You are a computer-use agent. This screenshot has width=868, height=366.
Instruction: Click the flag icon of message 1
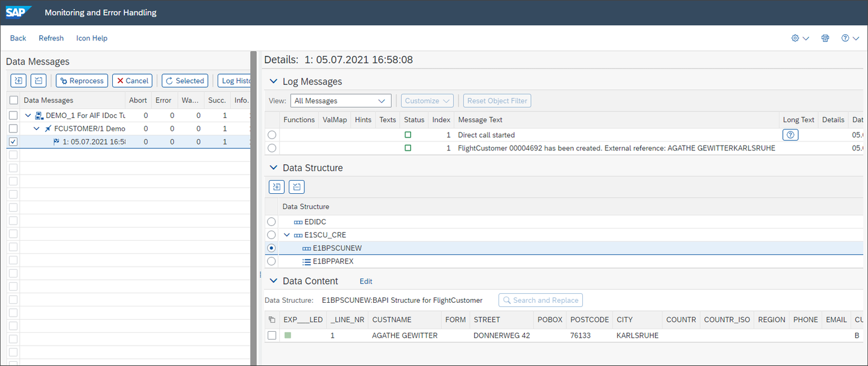pos(57,142)
